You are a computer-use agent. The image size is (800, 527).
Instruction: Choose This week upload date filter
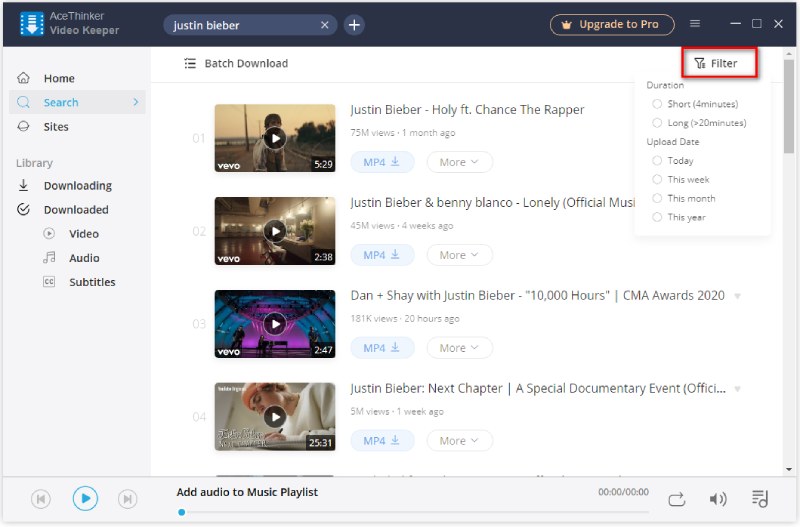(681, 180)
